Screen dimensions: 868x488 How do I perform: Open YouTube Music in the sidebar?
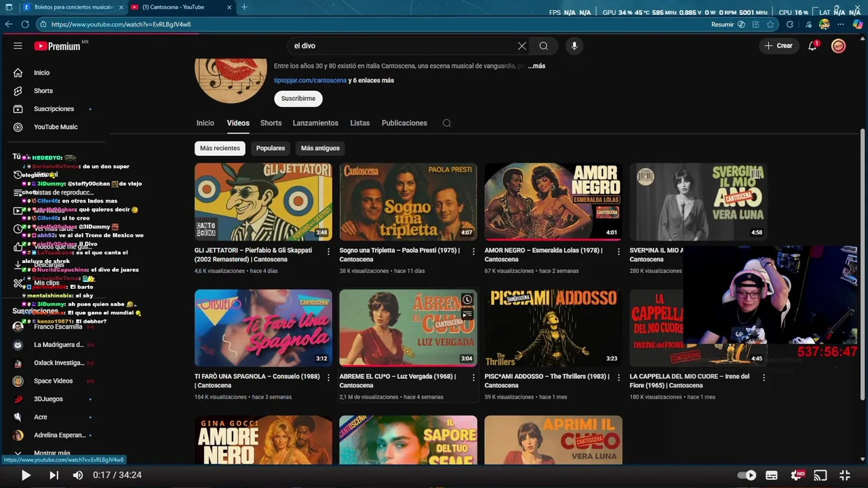(55, 127)
